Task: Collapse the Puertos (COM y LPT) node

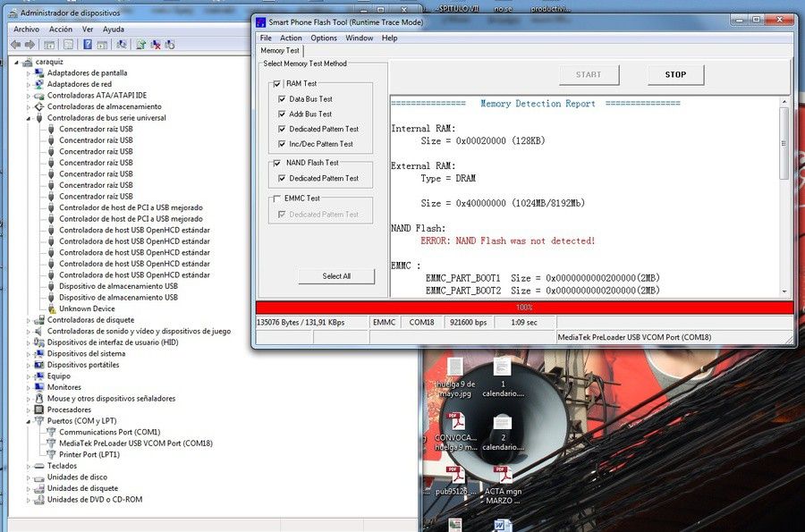Action: [x=29, y=421]
